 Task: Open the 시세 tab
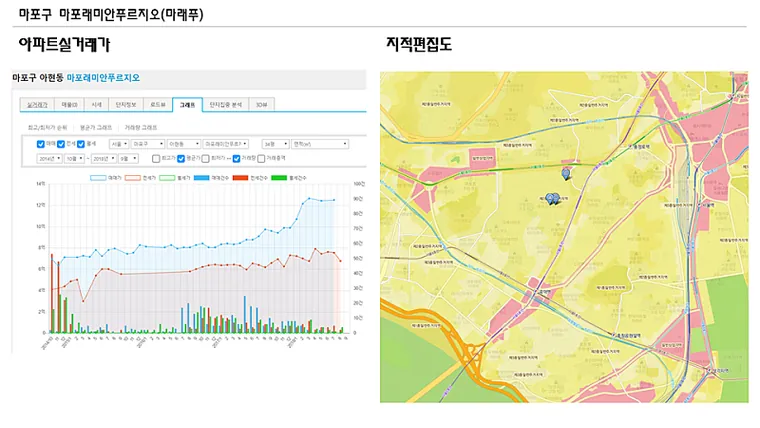point(96,105)
